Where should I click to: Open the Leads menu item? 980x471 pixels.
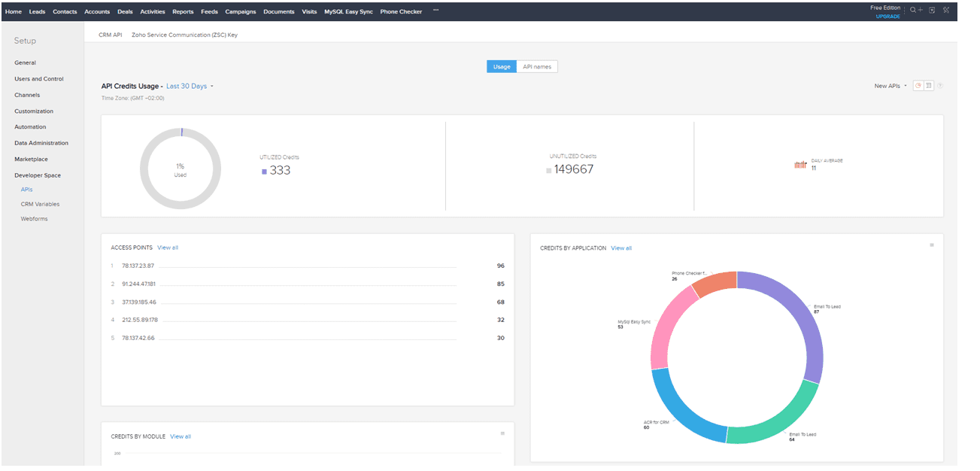pos(37,12)
